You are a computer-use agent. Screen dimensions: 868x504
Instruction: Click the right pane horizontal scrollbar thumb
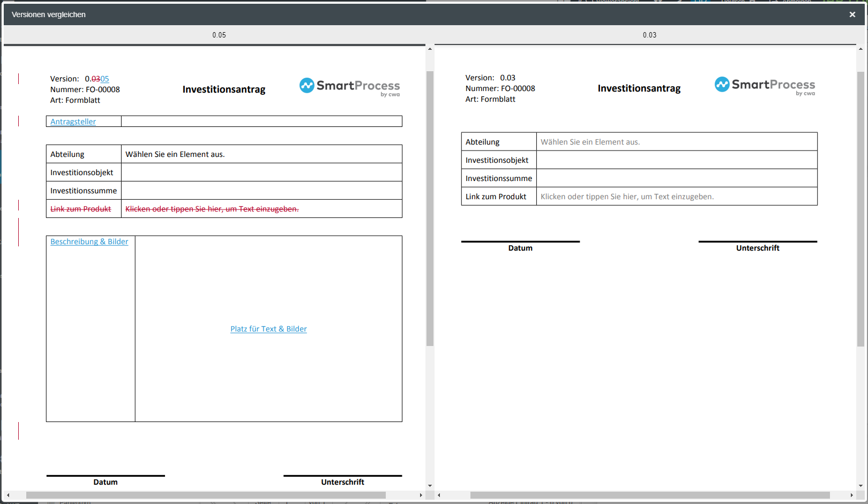[650, 495]
